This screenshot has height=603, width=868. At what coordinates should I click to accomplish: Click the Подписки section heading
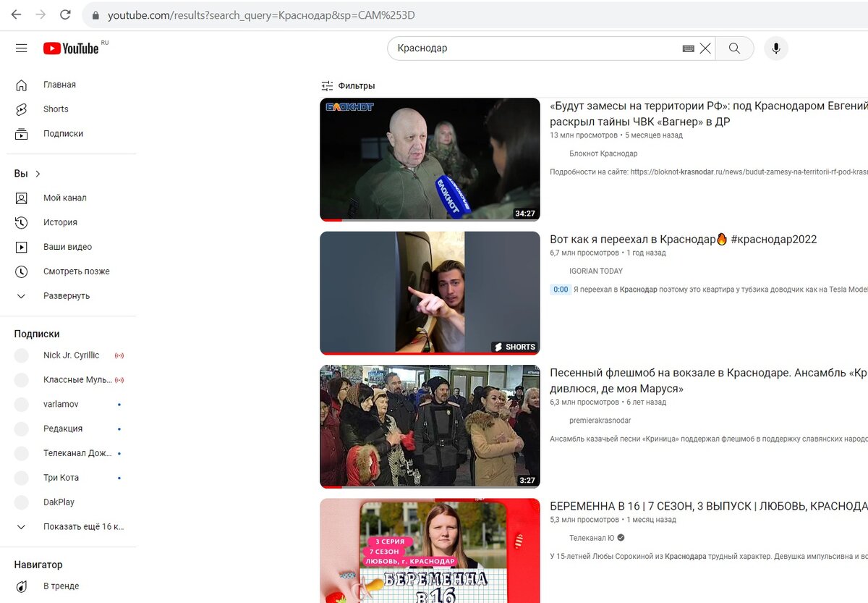[37, 334]
